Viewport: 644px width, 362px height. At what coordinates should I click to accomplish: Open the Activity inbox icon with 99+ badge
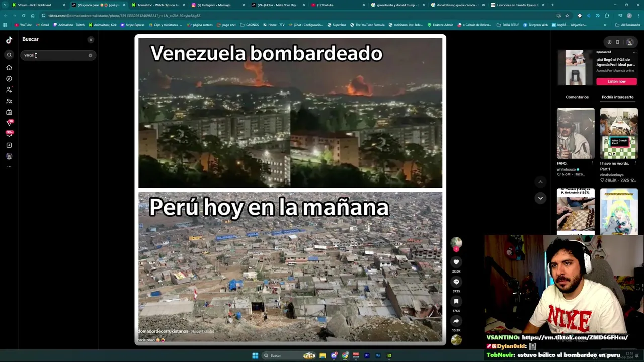coord(9,134)
